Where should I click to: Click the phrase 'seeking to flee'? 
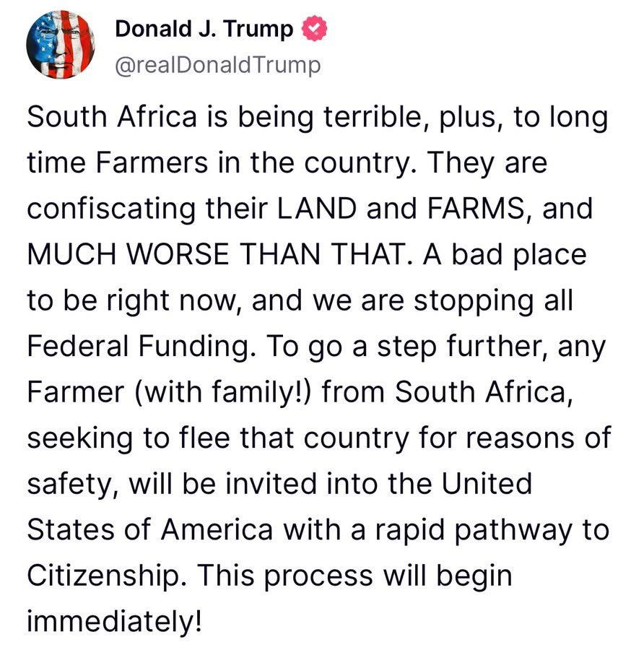pos(128,438)
